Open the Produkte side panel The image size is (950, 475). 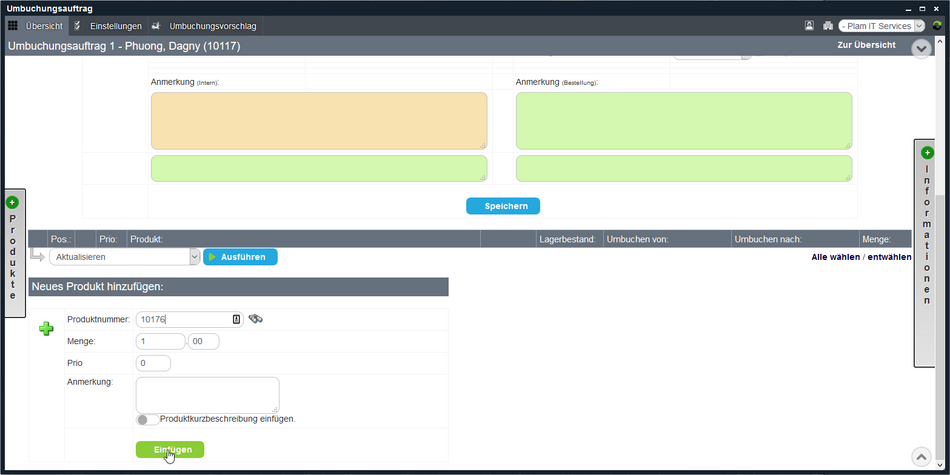coord(13,252)
